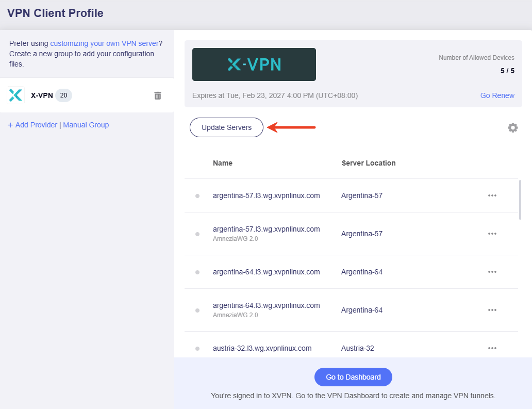Click Argentina-64 location in third row

(x=362, y=272)
